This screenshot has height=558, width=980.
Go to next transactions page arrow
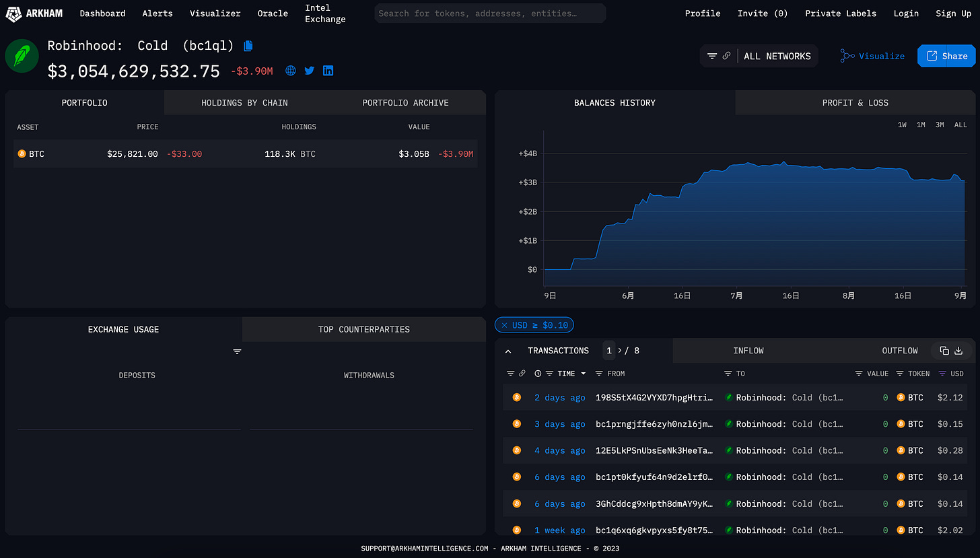click(620, 351)
